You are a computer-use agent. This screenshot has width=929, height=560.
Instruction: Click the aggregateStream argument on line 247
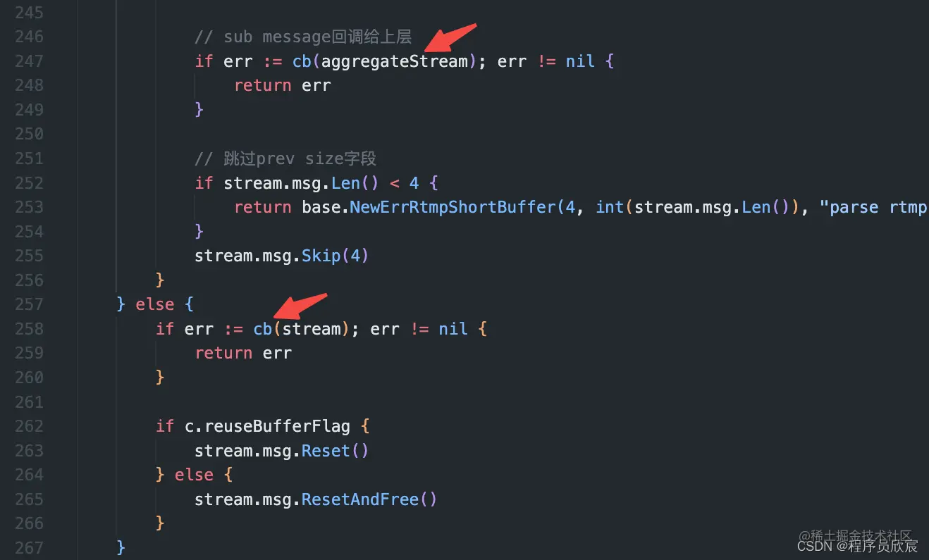pyautogui.click(x=395, y=61)
